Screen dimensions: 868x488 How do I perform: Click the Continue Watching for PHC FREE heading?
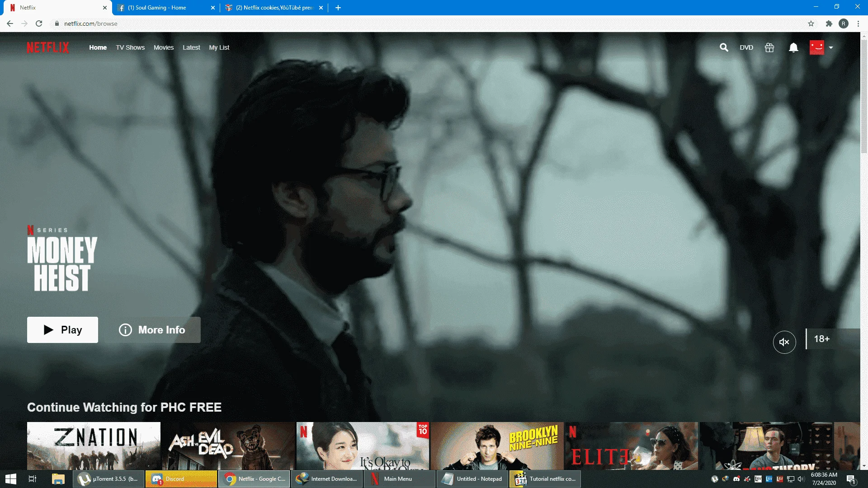124,407
